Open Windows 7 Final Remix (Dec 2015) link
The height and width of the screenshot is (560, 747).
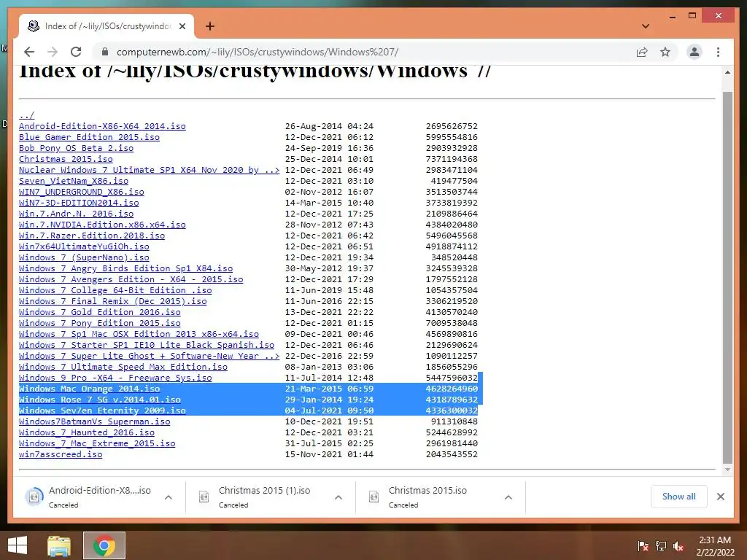click(x=113, y=301)
